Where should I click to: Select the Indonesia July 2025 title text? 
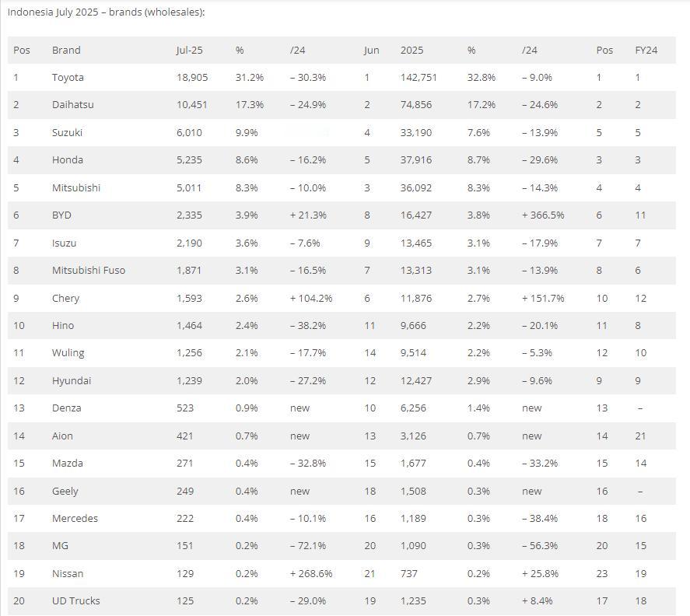[x=106, y=12]
